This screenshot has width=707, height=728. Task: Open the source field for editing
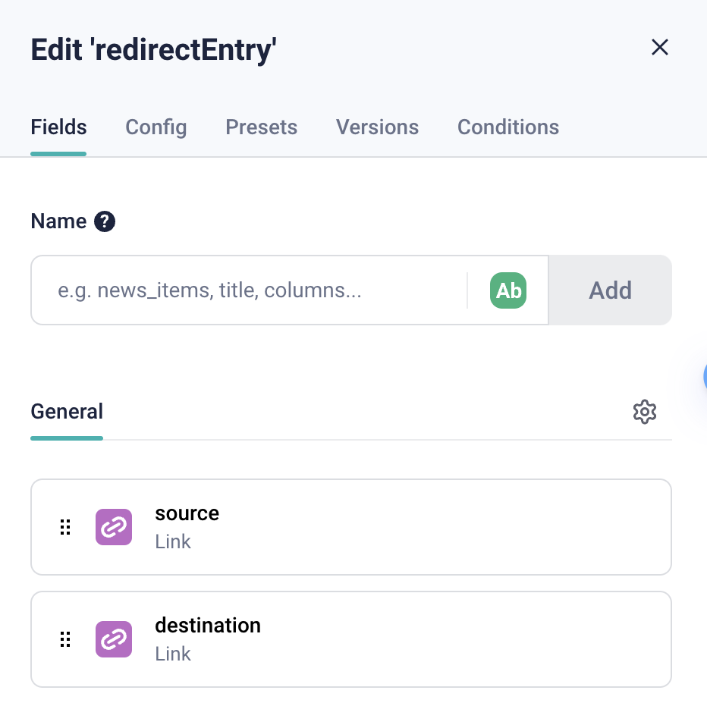[351, 526]
